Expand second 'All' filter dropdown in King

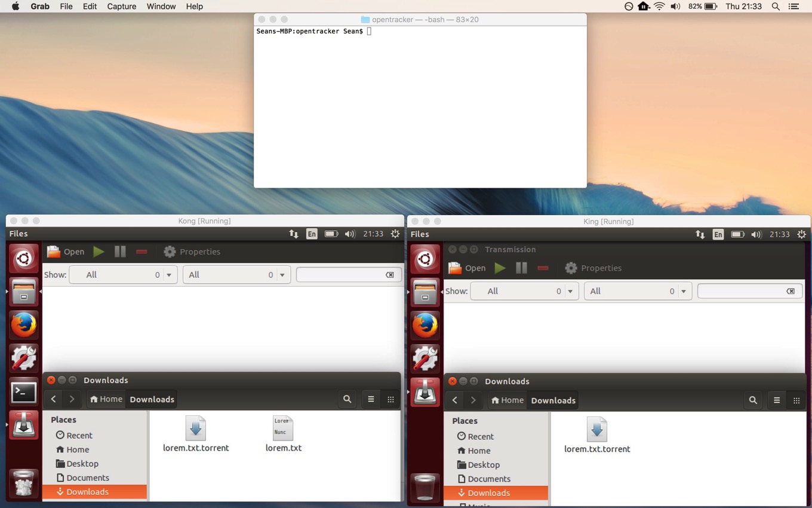click(638, 291)
